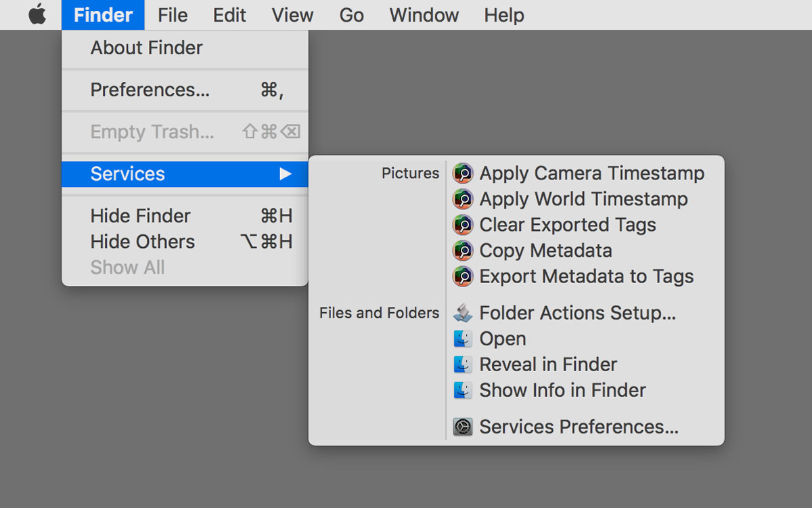The image size is (812, 508).
Task: Click the icon beside Apply Camera Timestamp
Action: coord(463,173)
